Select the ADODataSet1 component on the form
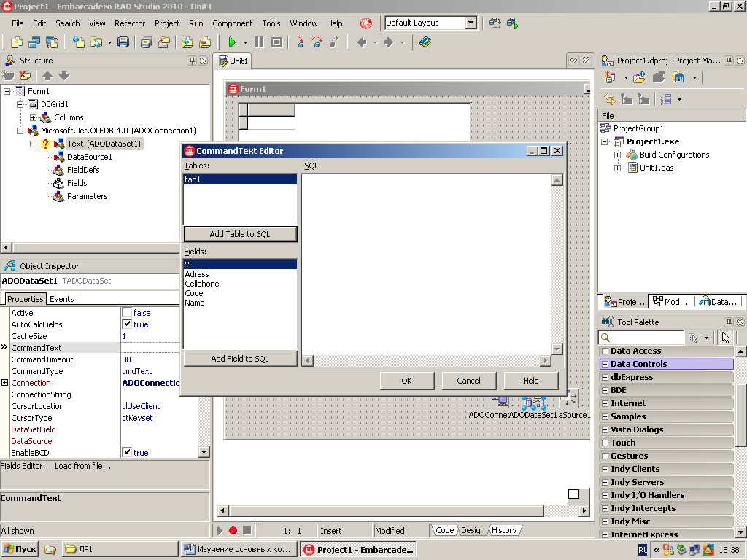Screen dimensions: 747x560 pyautogui.click(x=533, y=402)
